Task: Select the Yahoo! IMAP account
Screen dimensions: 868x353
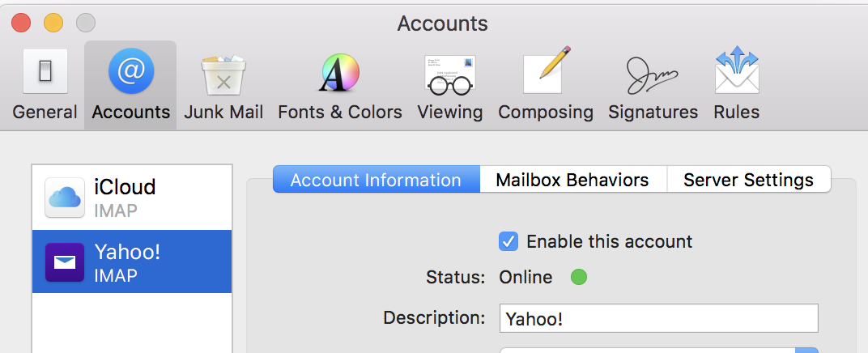Action: coord(132,262)
